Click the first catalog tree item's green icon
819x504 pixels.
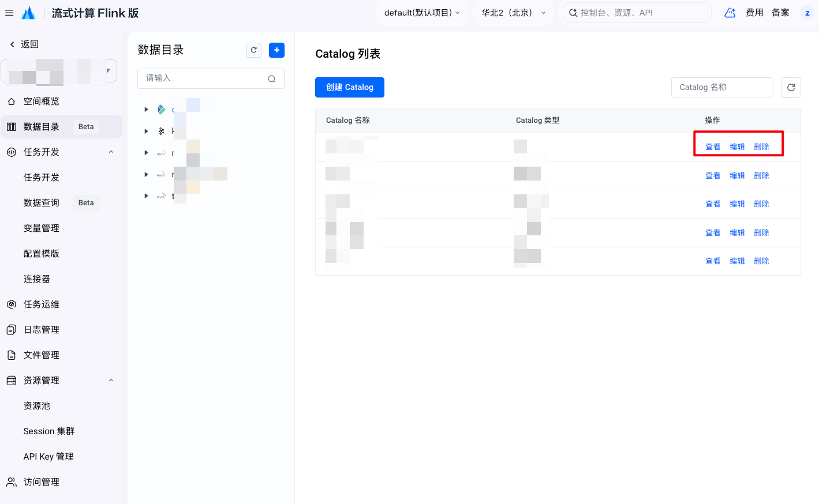(x=162, y=110)
